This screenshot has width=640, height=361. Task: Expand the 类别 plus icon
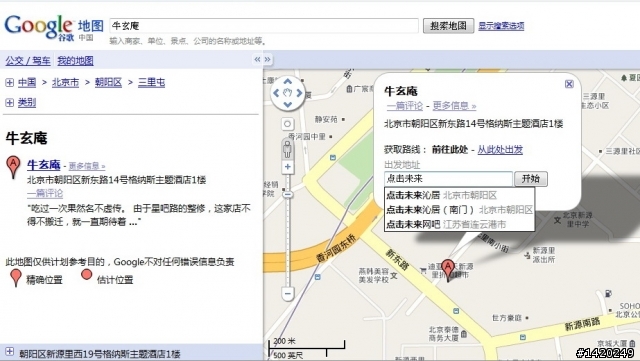pos(9,103)
